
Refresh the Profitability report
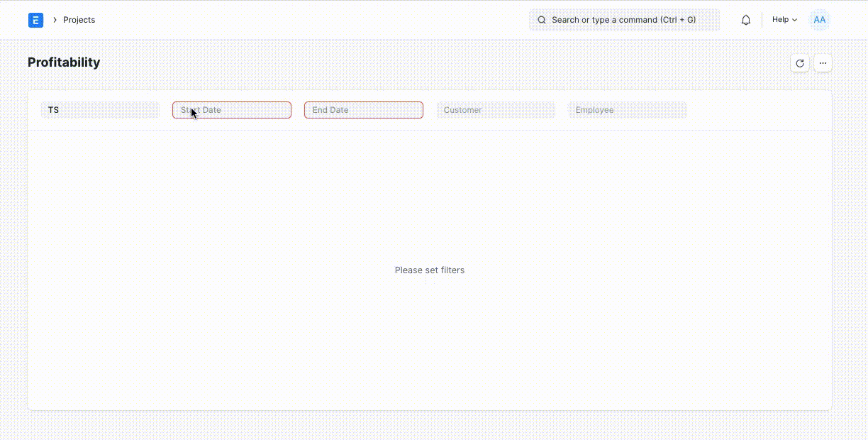click(800, 63)
